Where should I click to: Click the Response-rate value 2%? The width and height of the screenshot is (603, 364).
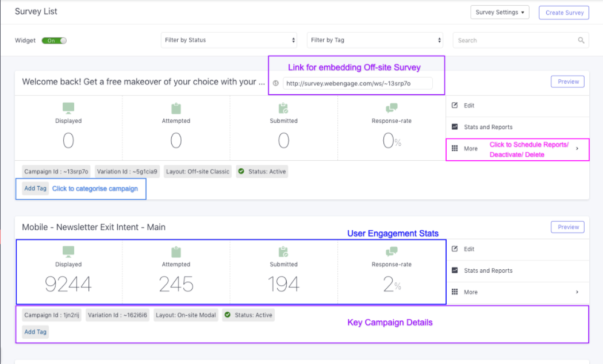point(392,285)
